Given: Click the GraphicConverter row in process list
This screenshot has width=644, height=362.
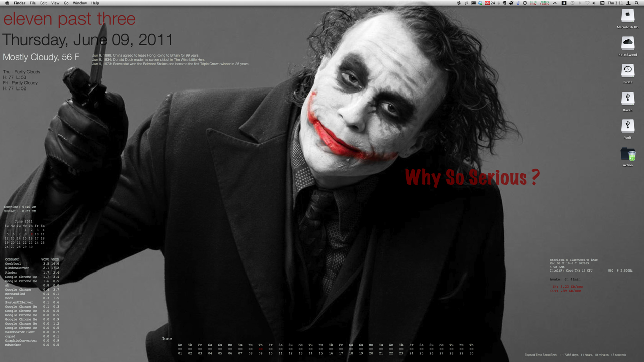Looking at the screenshot, I should [32, 341].
